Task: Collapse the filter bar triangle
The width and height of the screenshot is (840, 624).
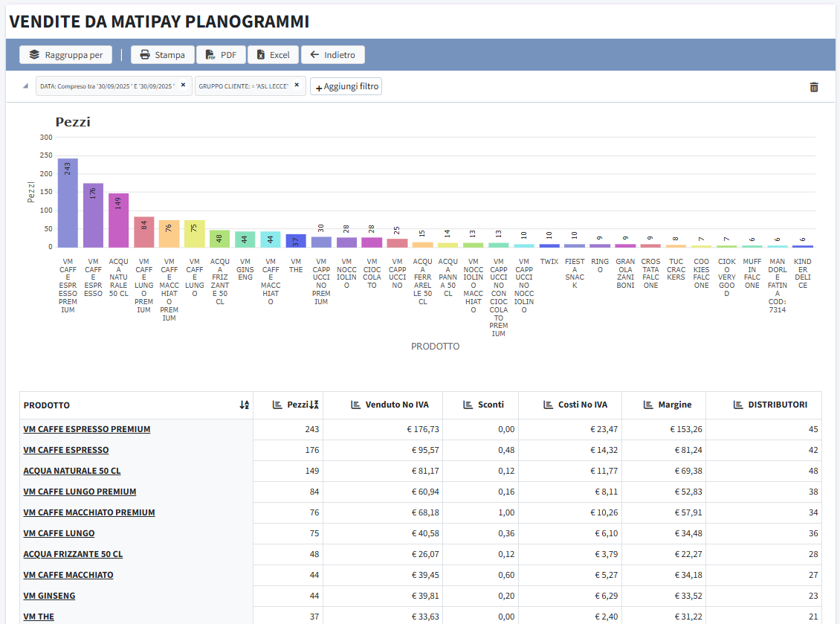Action: (x=25, y=86)
